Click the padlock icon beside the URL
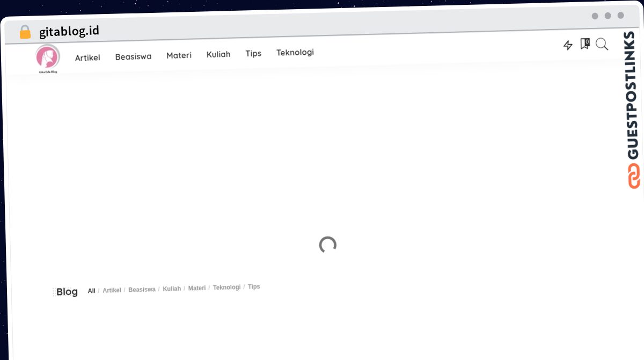Viewport: 644px width, 360px height. click(25, 32)
